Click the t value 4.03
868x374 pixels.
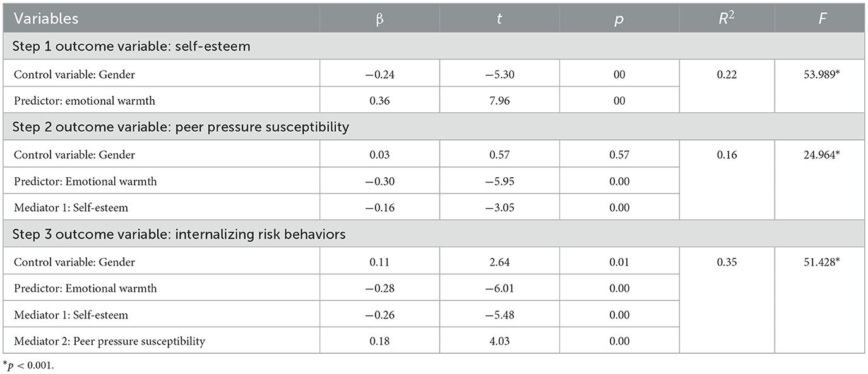[x=499, y=341]
